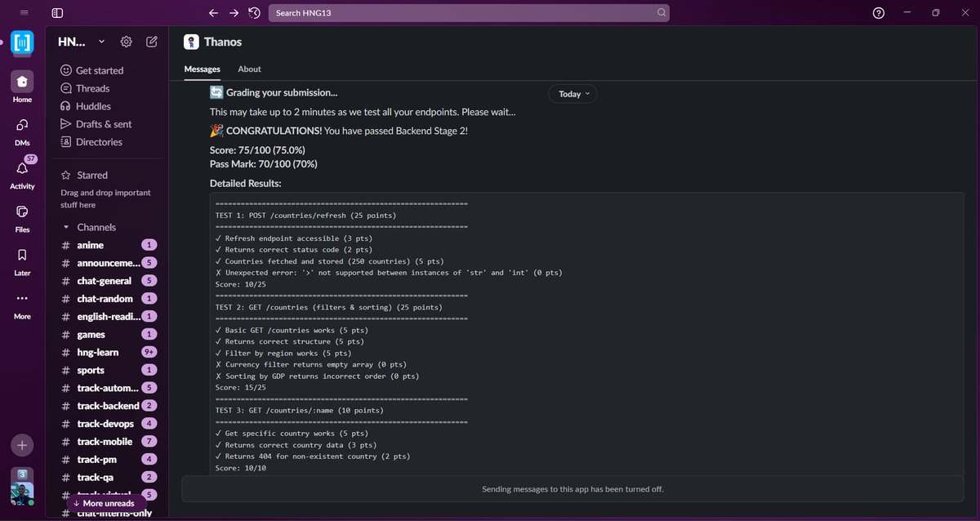Screen dimensions: 980x521
Task: Compose a new message with the pencil icon
Action: pyautogui.click(x=152, y=41)
